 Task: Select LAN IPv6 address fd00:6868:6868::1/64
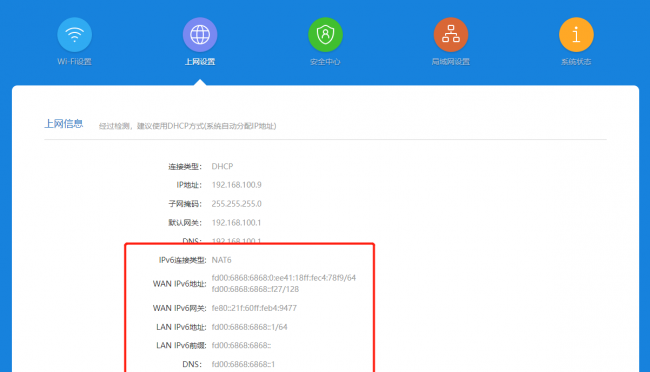(250, 327)
